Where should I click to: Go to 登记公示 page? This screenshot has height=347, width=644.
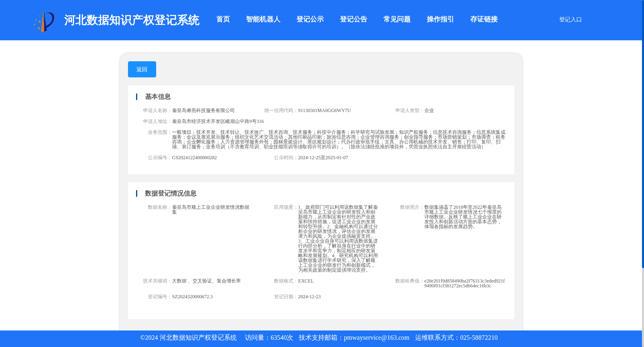tap(310, 19)
